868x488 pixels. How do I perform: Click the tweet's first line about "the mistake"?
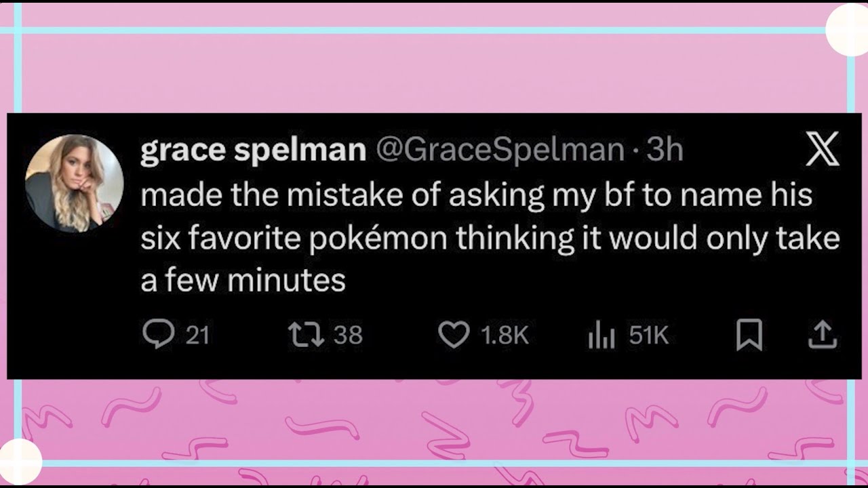[x=476, y=195]
